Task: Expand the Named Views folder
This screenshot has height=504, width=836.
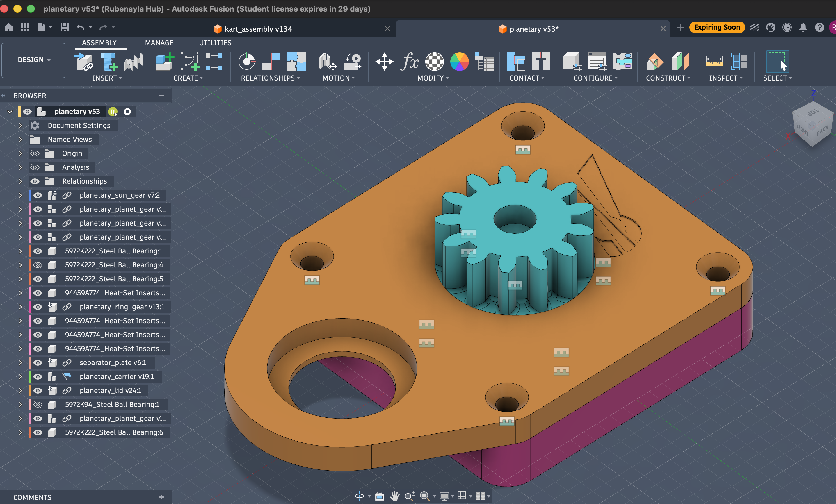Action: point(20,139)
